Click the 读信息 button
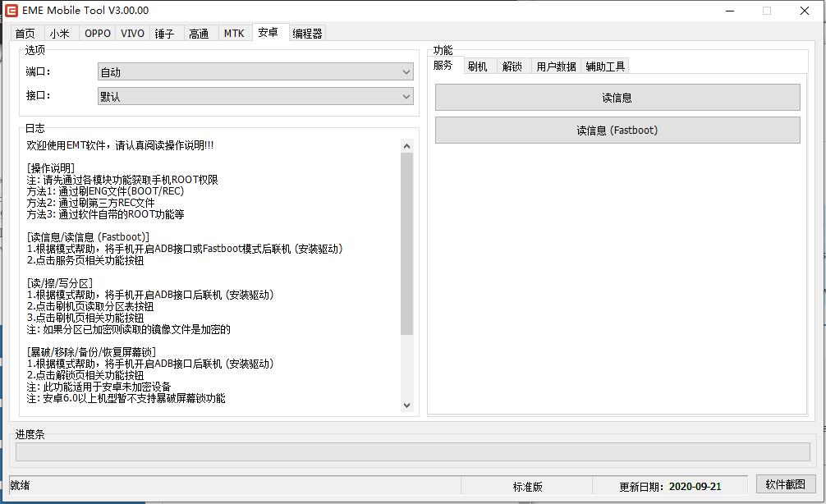This screenshot has height=504, width=826. (617, 98)
